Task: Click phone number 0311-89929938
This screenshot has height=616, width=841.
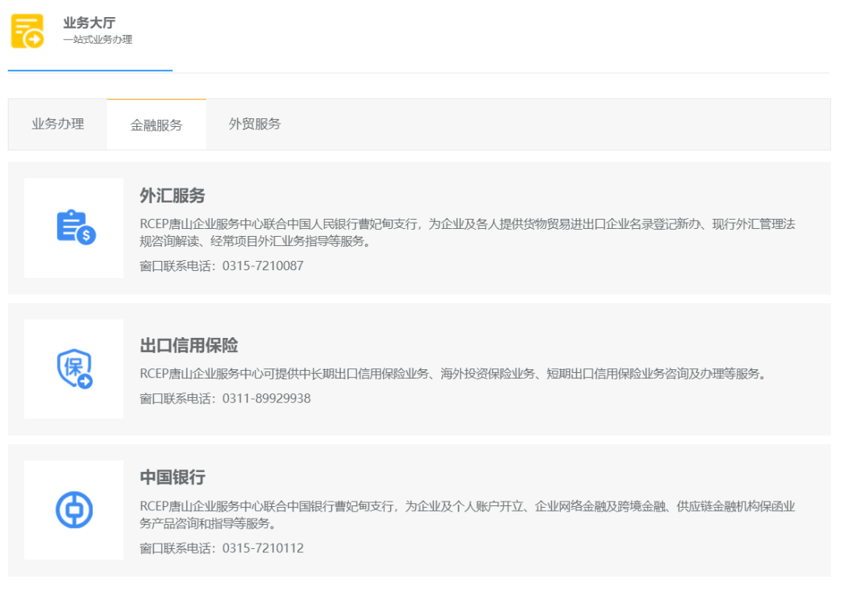Action: (266, 398)
